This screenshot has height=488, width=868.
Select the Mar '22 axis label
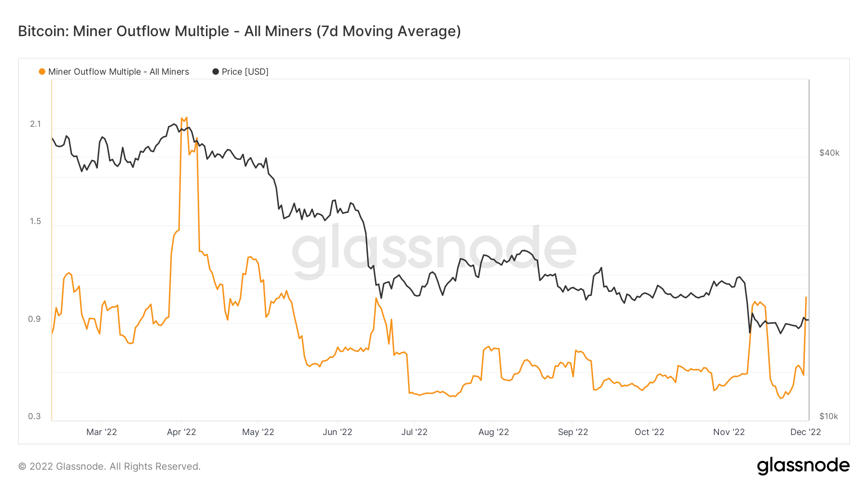pos(102,432)
